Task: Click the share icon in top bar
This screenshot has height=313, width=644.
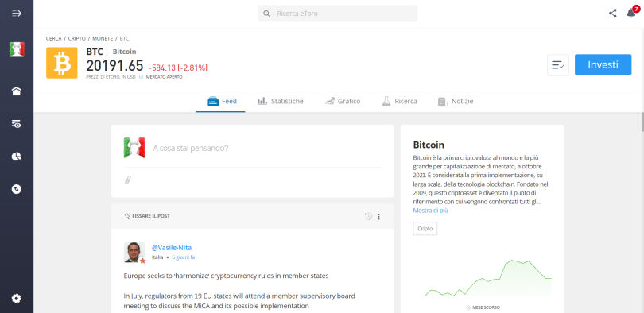Action: pyautogui.click(x=613, y=14)
